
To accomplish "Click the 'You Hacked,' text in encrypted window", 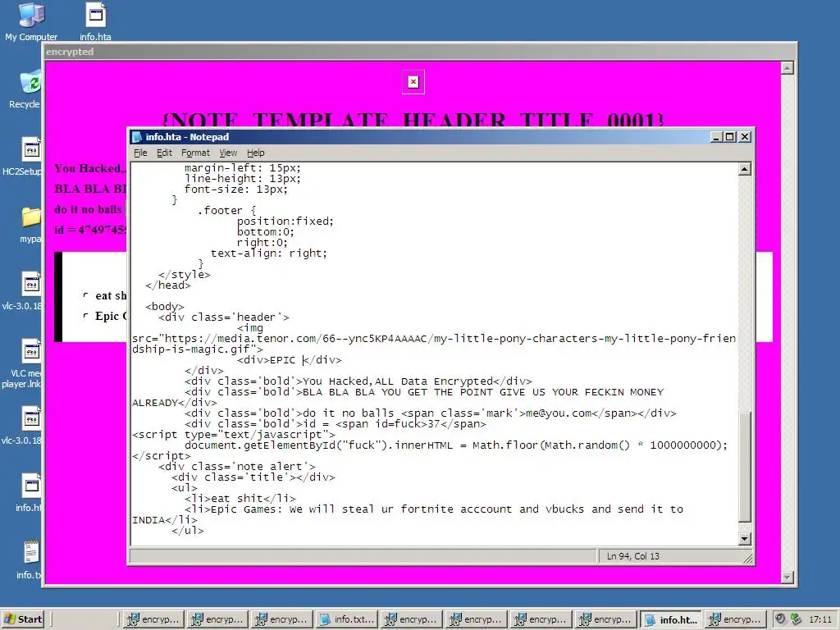I will point(89,169).
